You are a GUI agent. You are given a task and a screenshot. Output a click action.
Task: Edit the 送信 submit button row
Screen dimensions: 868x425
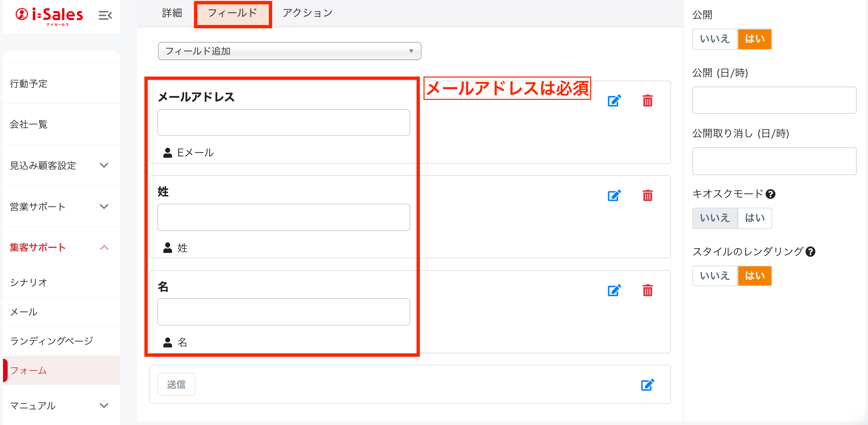click(647, 385)
